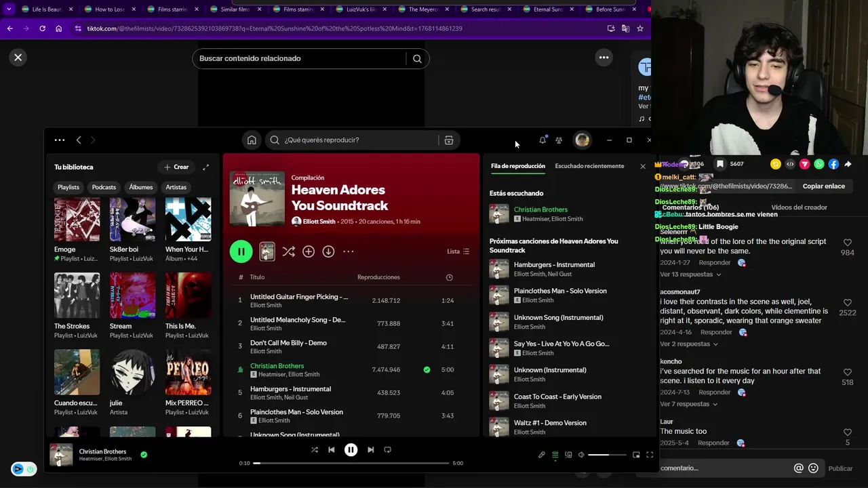The height and width of the screenshot is (488, 868).
Task: Filter library by Playlists chip
Action: (68, 187)
